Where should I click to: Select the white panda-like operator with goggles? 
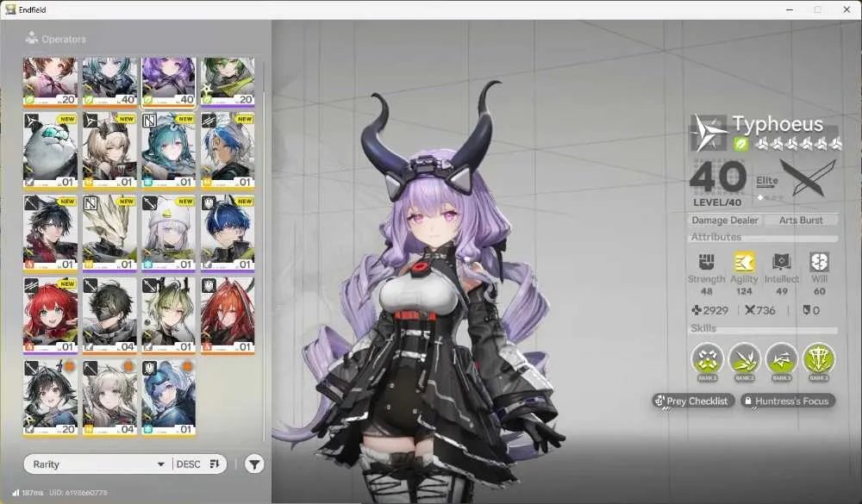pos(50,150)
